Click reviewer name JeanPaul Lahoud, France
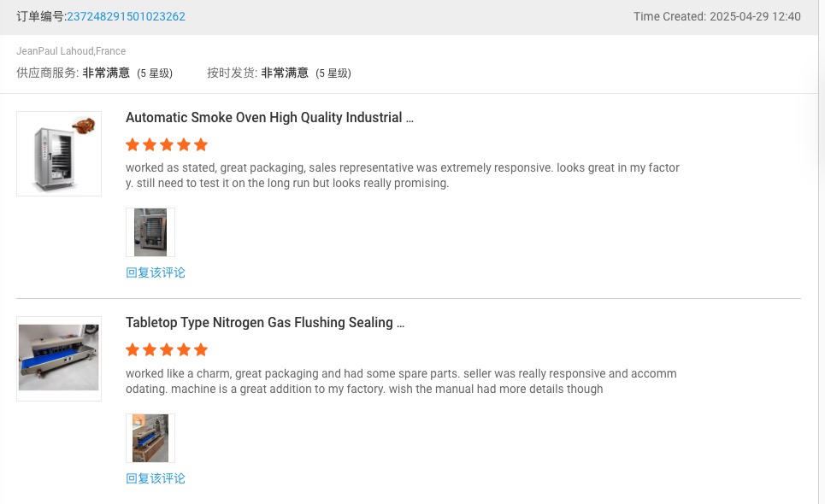825x504 pixels. (71, 51)
